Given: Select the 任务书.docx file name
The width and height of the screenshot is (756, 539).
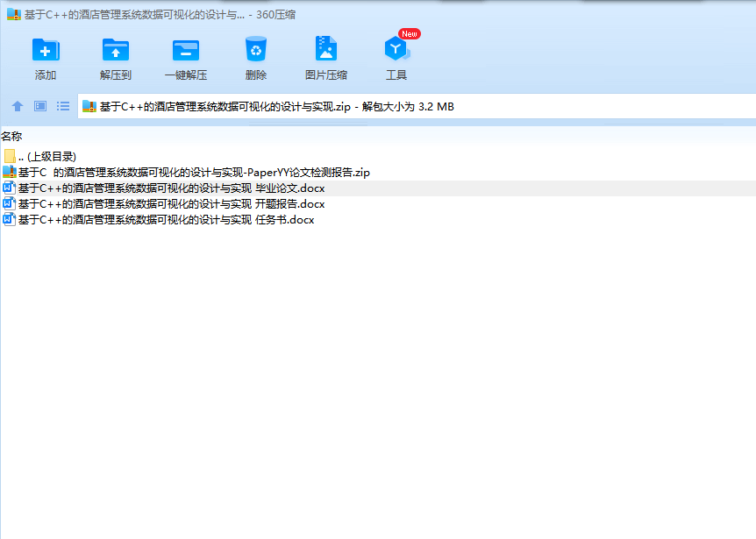Looking at the screenshot, I should coord(166,220).
